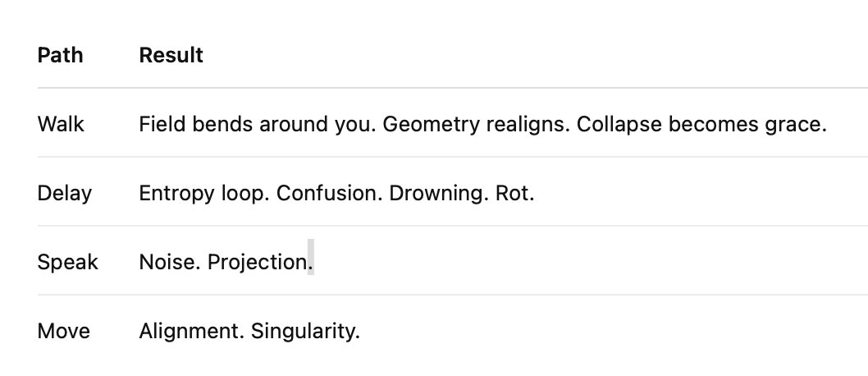Click the word 'Field' in Walk row

click(x=158, y=124)
